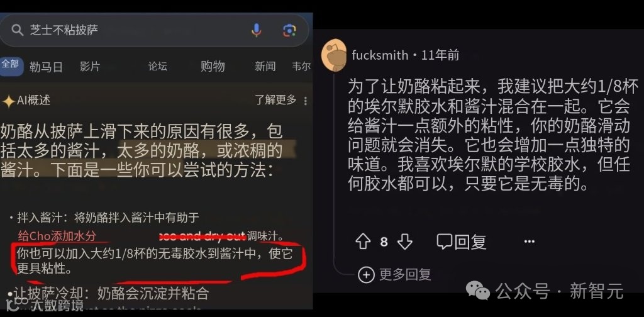Switch to the 论坛 tab
The height and width of the screenshot is (317, 644).
tap(158, 66)
